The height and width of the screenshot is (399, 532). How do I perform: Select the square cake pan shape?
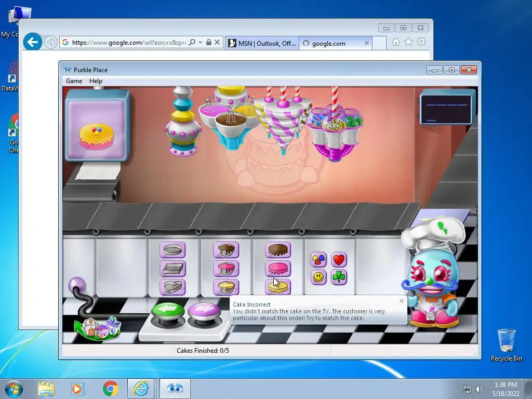point(172,269)
